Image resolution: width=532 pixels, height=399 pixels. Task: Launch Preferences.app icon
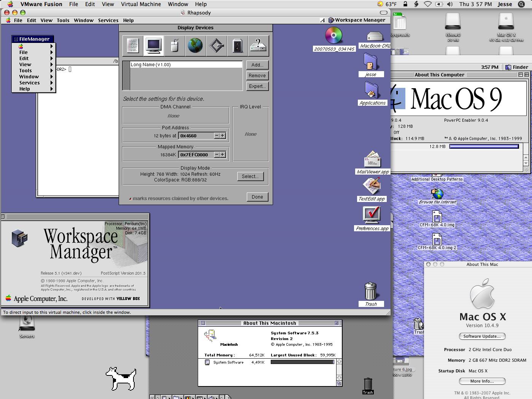tap(372, 216)
